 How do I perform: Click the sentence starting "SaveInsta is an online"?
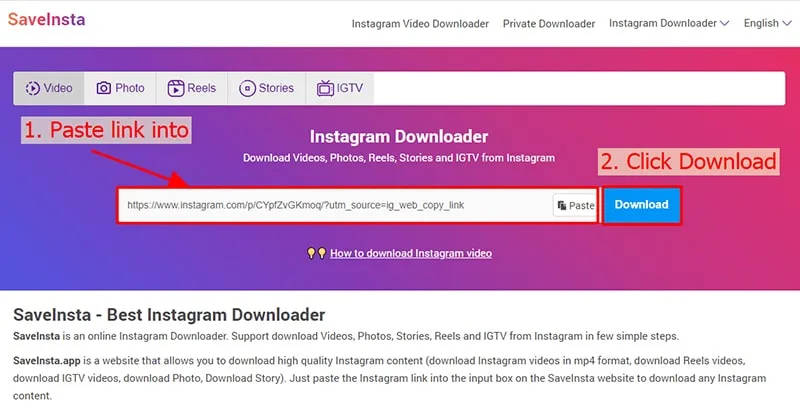(346, 337)
